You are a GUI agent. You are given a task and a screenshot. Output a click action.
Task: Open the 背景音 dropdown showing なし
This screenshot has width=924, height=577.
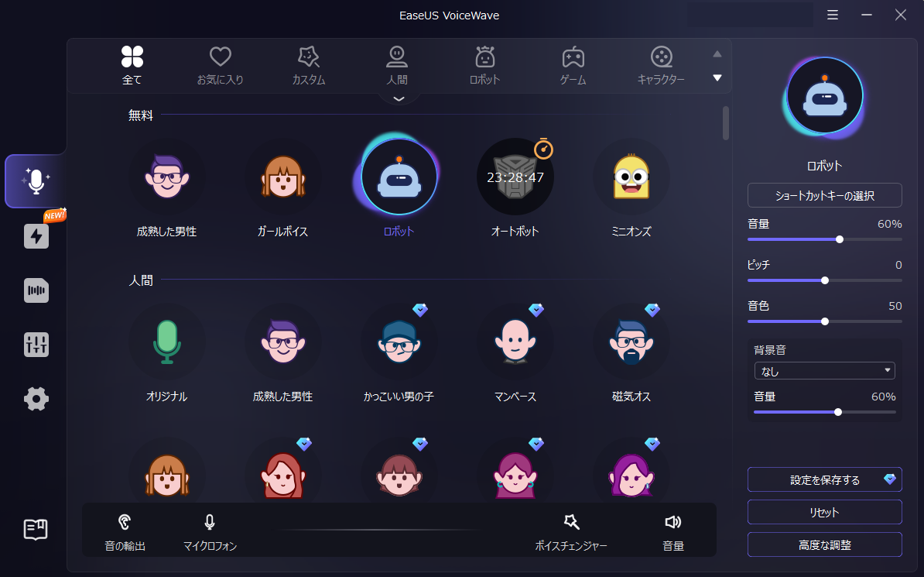[824, 370]
